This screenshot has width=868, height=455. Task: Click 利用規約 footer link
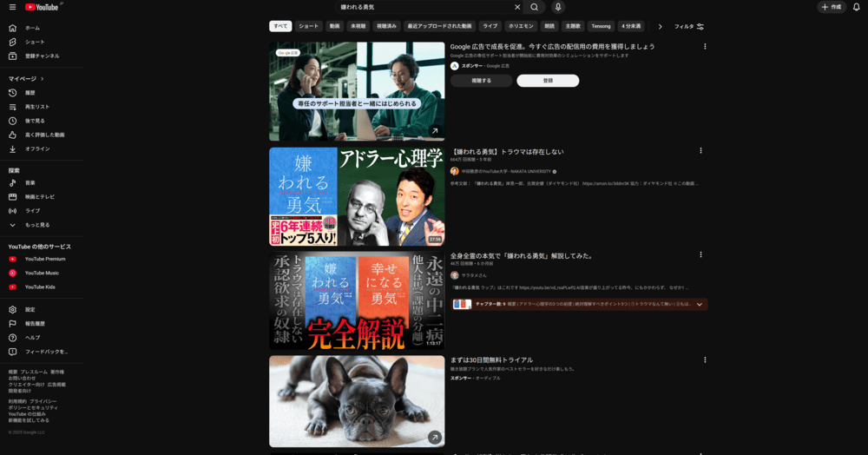coord(17,401)
